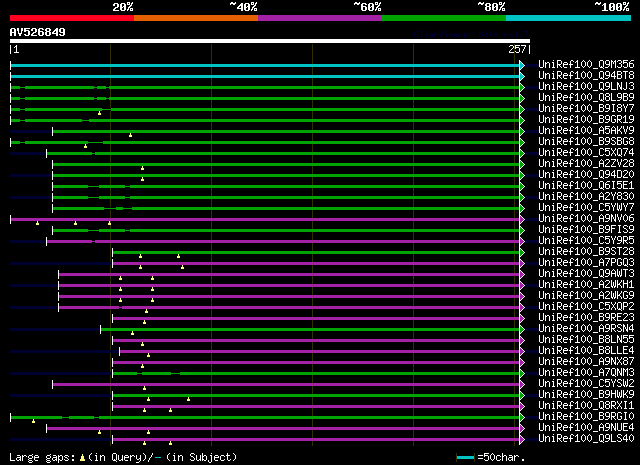Screen dimensions: 640x465
Task: Click the yellow gap marker below the UniRef100_B9I8Y7 bar
Action: click(x=100, y=113)
